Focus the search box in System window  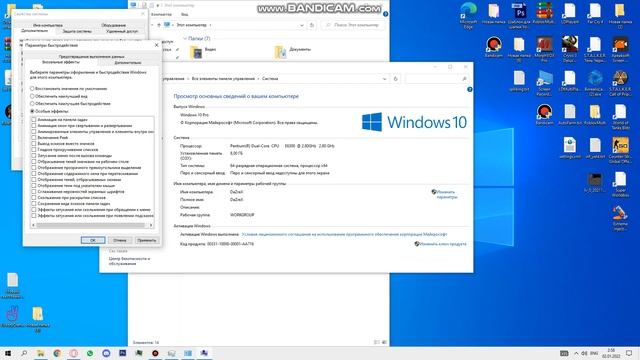tap(437, 79)
